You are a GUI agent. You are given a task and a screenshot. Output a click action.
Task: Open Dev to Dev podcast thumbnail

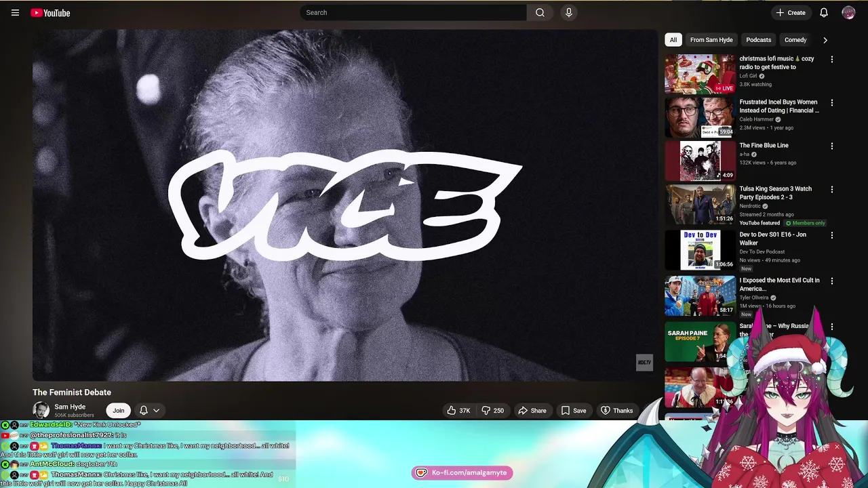(700, 249)
